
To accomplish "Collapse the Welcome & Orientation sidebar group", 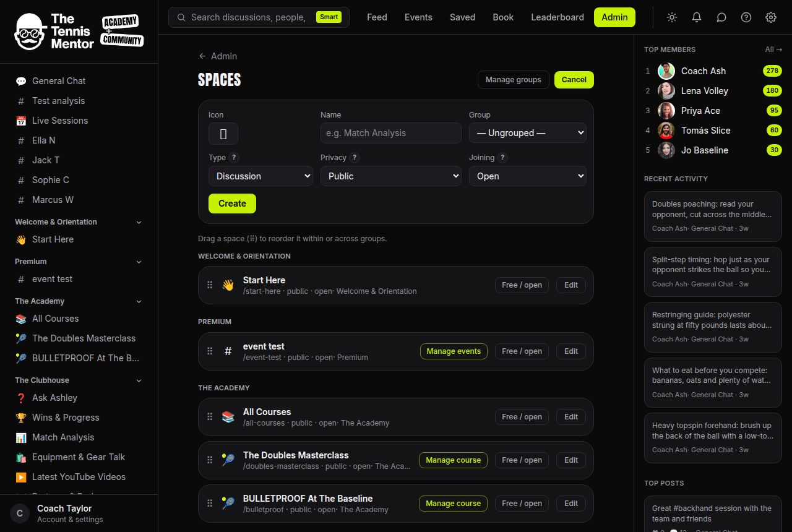I will (139, 222).
